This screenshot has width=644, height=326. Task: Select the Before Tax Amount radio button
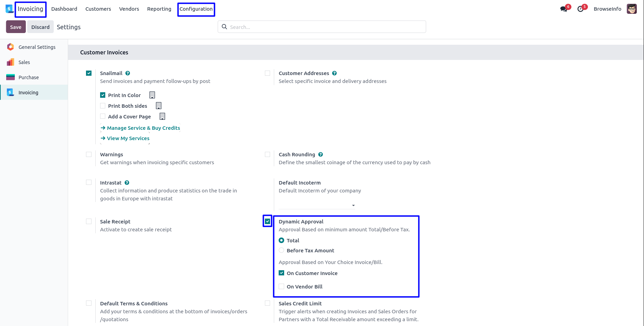pyautogui.click(x=281, y=250)
